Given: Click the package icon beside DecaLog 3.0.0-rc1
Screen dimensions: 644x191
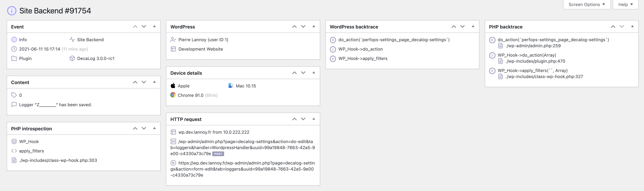Looking at the screenshot, I should (72, 58).
